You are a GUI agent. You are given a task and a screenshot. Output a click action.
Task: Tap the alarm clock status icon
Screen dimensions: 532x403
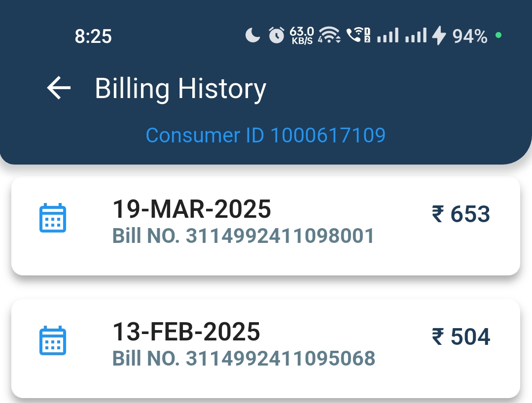277,35
